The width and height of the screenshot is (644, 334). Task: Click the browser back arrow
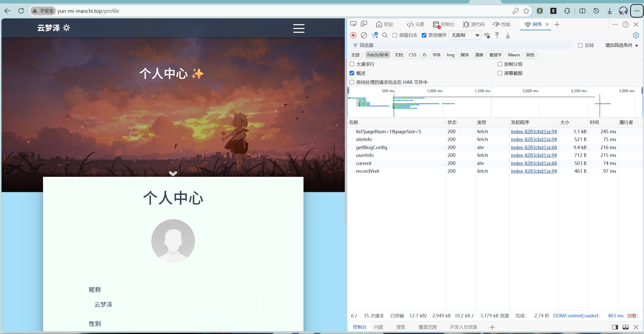click(8, 11)
